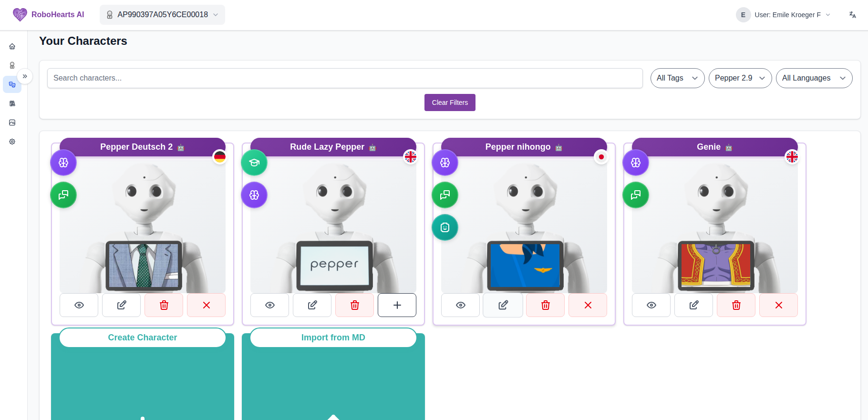Screen dimensions: 868x420
Task: Open the All Tags dropdown
Action: 677,78
